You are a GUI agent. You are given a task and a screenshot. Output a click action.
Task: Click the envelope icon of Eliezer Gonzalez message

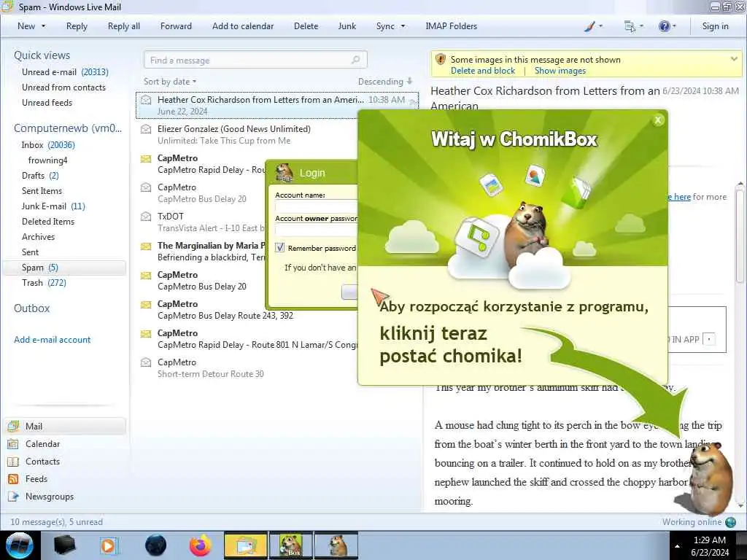[146, 129]
